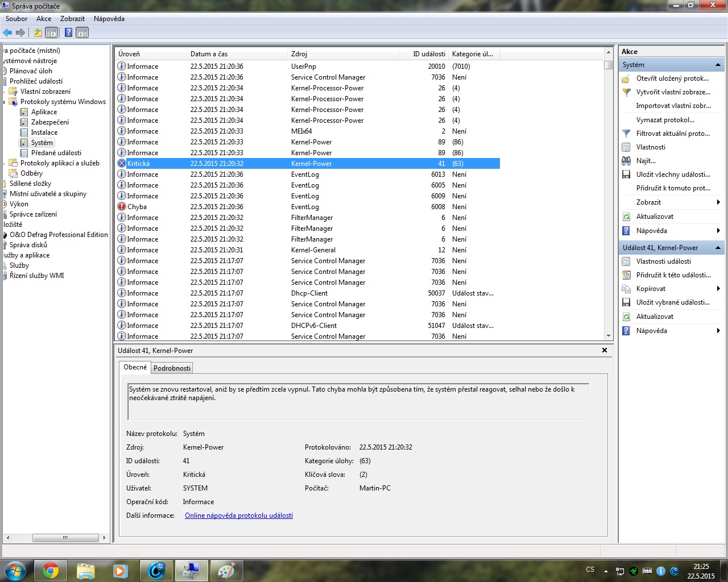The width and height of the screenshot is (728, 582).
Task: Select the Kritická Kernel-Power event row
Action: [308, 164]
